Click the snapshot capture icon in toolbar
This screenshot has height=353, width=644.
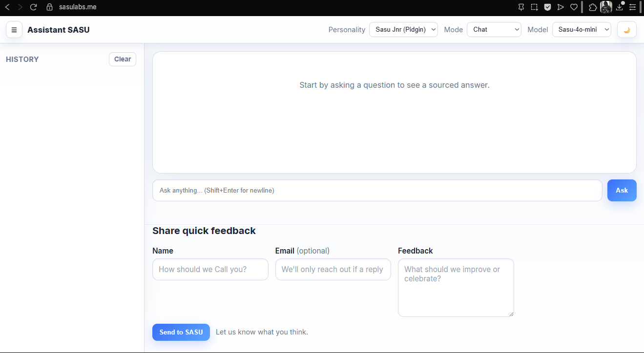click(535, 7)
